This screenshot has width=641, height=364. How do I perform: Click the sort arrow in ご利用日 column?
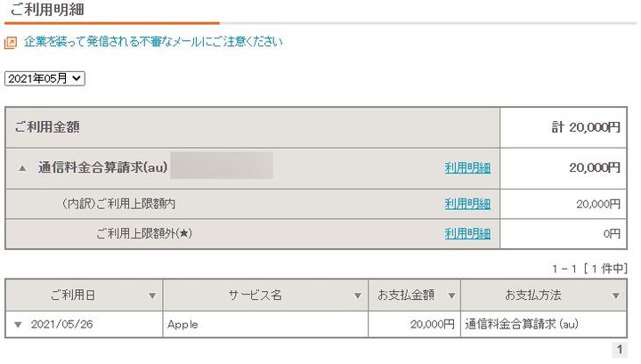(x=152, y=295)
